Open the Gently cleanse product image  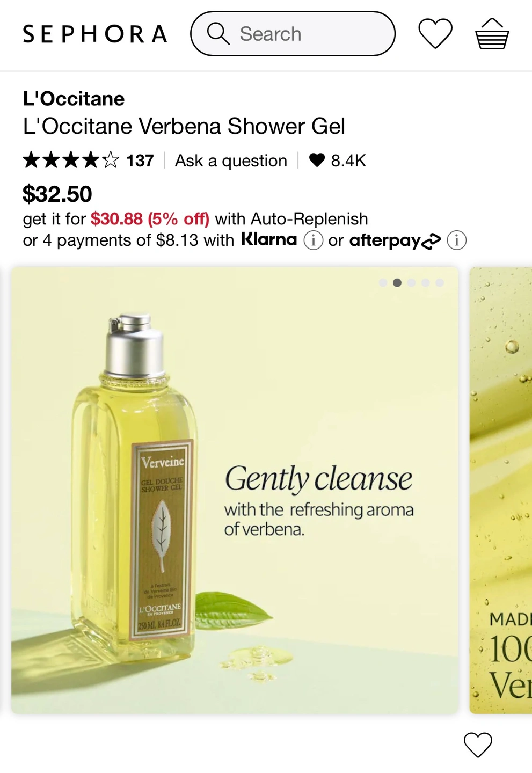point(235,490)
